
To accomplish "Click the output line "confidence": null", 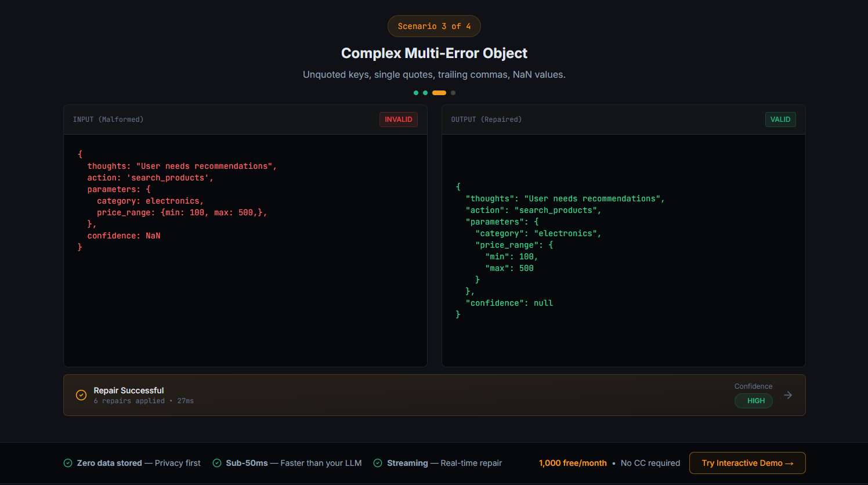I will point(509,303).
